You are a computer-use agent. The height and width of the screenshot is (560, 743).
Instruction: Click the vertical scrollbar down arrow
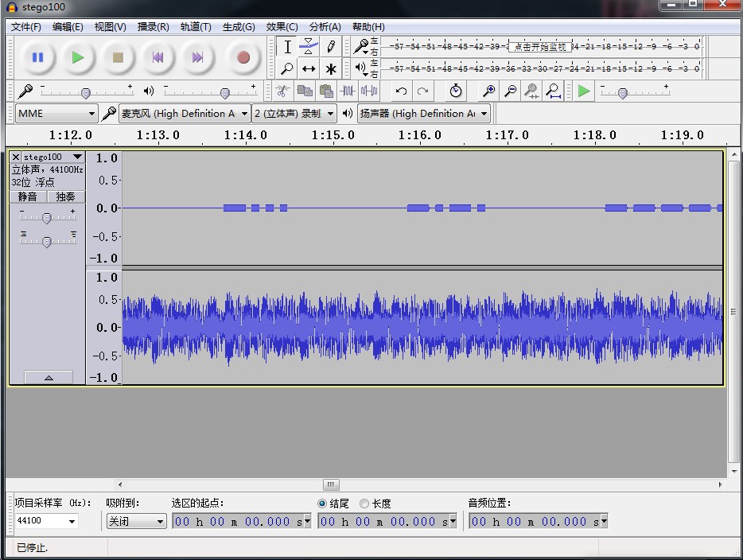(734, 472)
